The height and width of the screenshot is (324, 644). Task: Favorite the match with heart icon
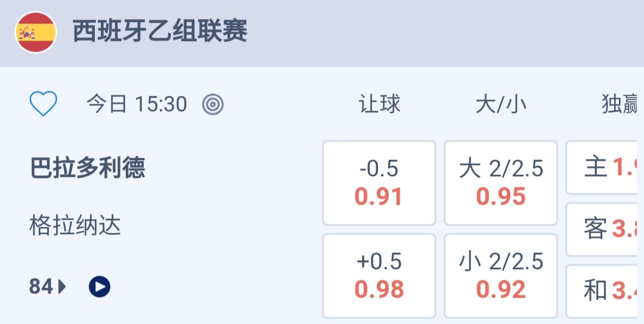pos(44,104)
